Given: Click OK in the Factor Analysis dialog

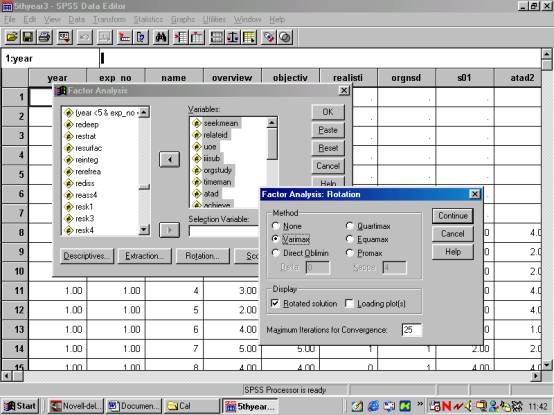Looking at the screenshot, I should click(x=328, y=112).
